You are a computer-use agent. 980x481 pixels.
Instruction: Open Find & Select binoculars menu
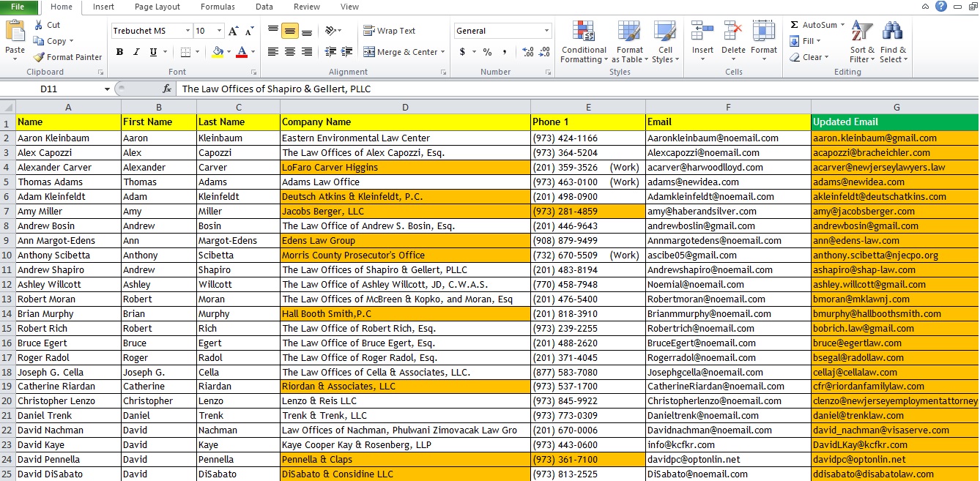(x=893, y=42)
